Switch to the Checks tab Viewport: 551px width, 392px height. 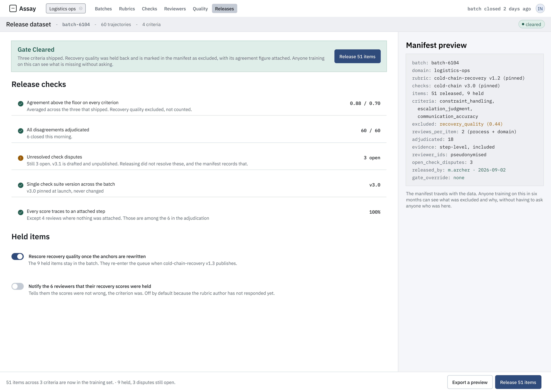click(149, 9)
